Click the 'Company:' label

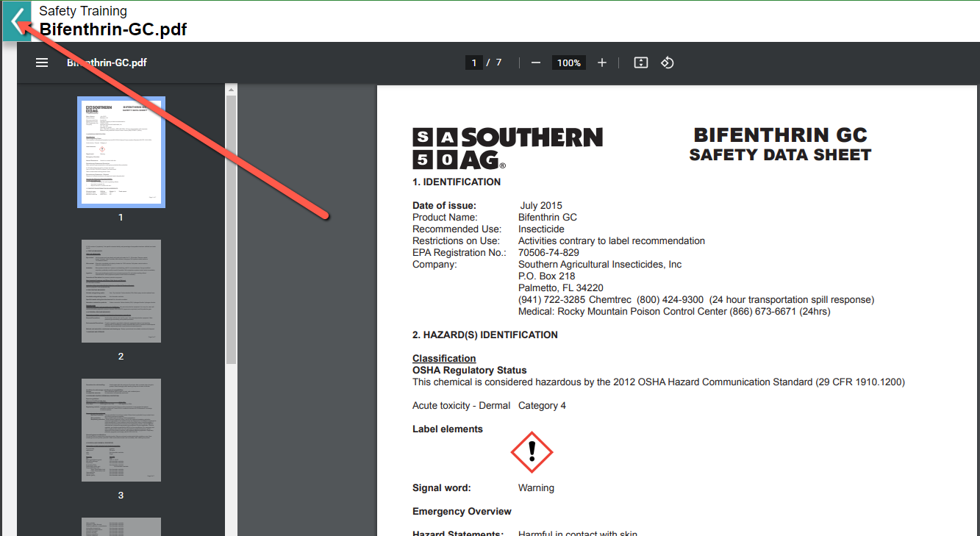click(x=434, y=264)
